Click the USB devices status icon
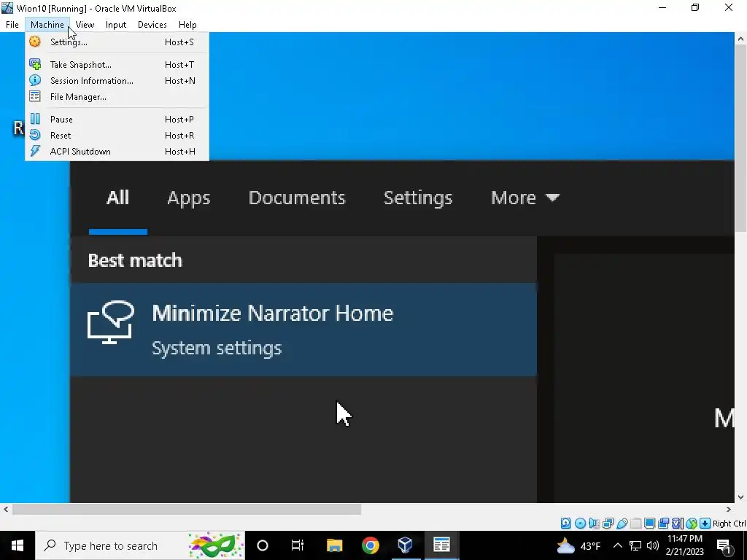The image size is (747, 560). pyautogui.click(x=622, y=524)
